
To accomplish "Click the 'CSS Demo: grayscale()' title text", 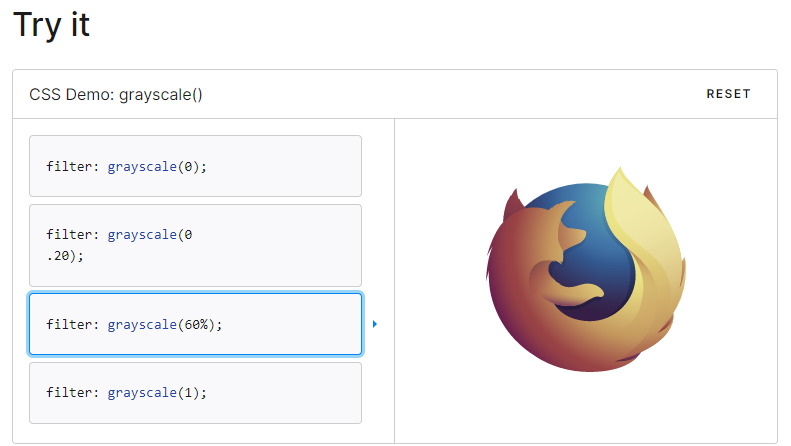I will [x=116, y=94].
